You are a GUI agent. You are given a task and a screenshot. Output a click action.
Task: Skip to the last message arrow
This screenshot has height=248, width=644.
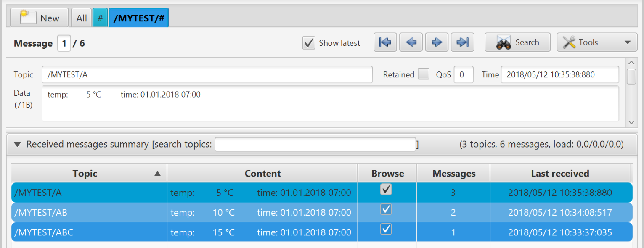click(x=462, y=42)
